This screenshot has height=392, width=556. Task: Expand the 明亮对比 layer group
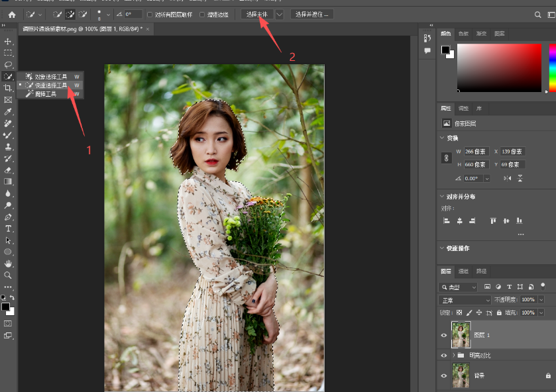(x=453, y=355)
